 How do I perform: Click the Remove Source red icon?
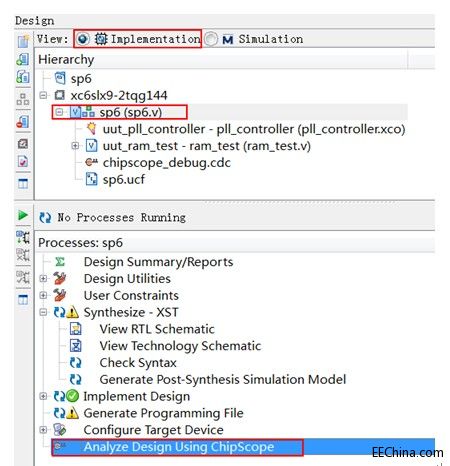coord(23,122)
